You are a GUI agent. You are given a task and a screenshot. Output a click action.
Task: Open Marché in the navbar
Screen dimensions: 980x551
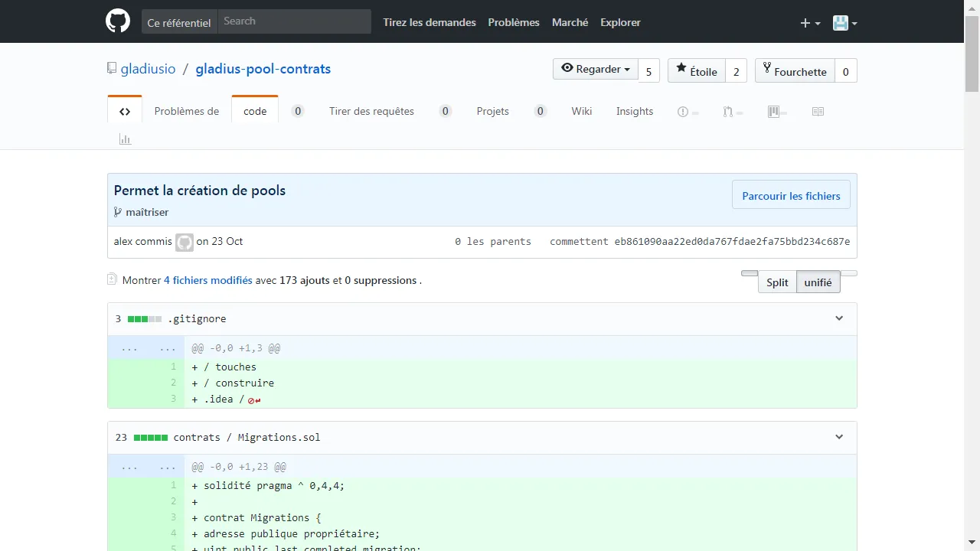pyautogui.click(x=570, y=22)
